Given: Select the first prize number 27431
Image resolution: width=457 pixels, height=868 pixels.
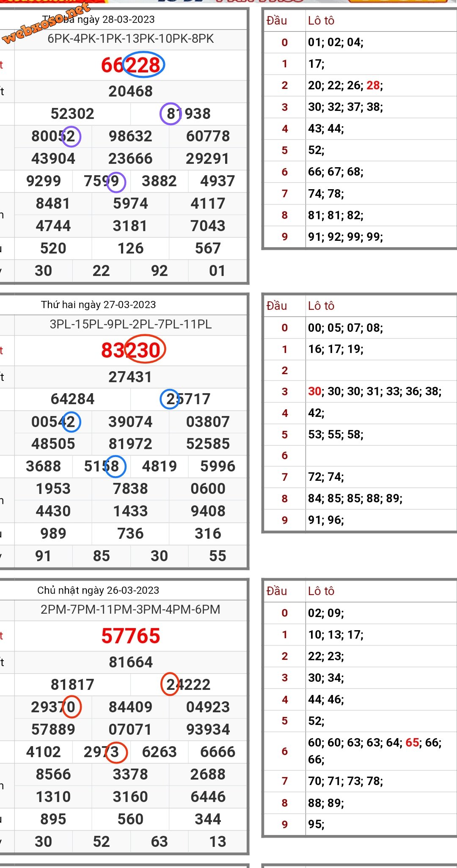Looking at the screenshot, I should 130,377.
